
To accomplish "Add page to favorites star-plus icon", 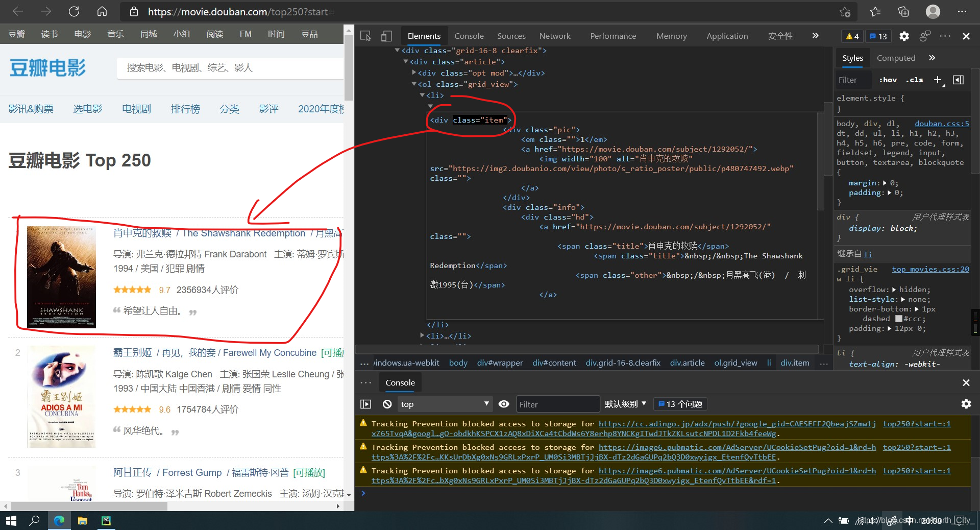I will coord(845,11).
